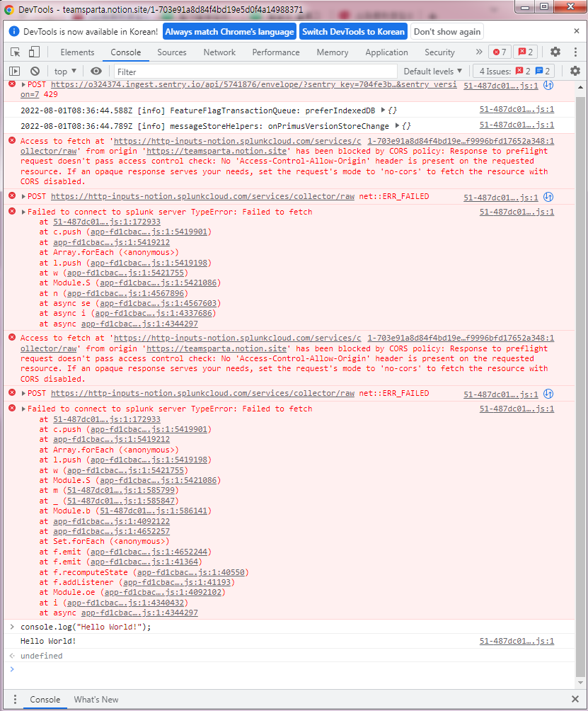Click the console.log("Hello World!") input line
This screenshot has height=711, width=588.
click(x=86, y=627)
